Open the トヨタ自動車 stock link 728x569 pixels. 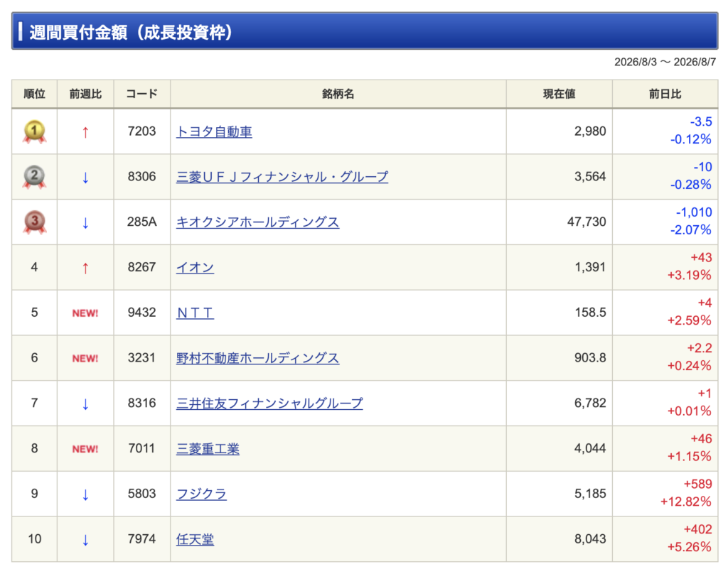(214, 131)
